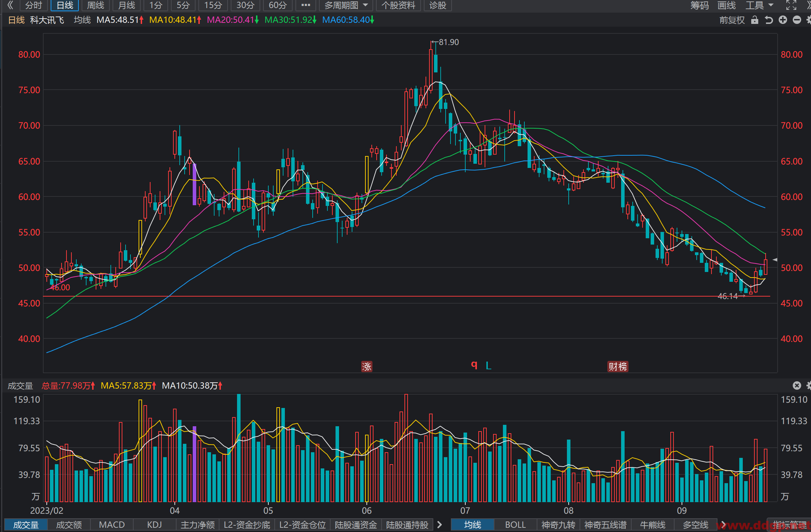Click the 均线 label before MA values
The width and height of the screenshot is (811, 532).
tap(82, 20)
